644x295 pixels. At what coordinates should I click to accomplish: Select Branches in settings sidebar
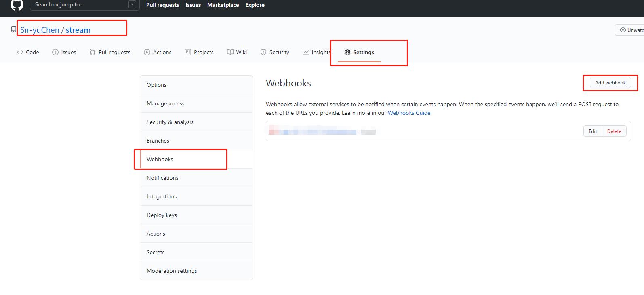pyautogui.click(x=196, y=141)
